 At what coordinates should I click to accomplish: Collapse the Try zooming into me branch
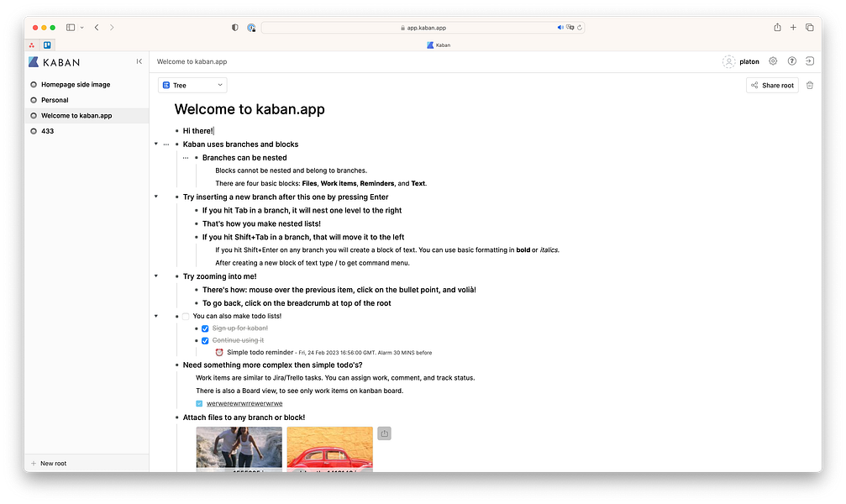[x=156, y=276]
